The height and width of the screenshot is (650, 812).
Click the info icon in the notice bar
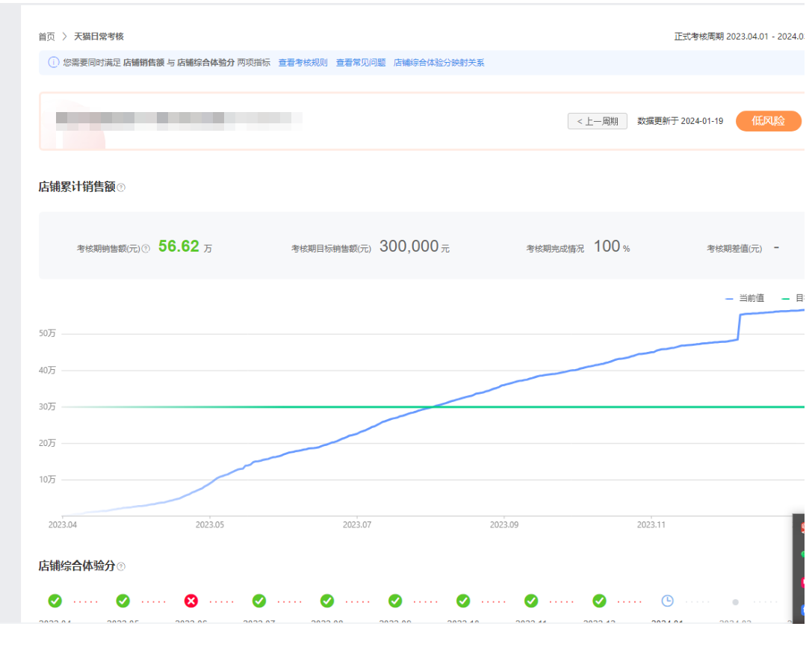point(53,63)
